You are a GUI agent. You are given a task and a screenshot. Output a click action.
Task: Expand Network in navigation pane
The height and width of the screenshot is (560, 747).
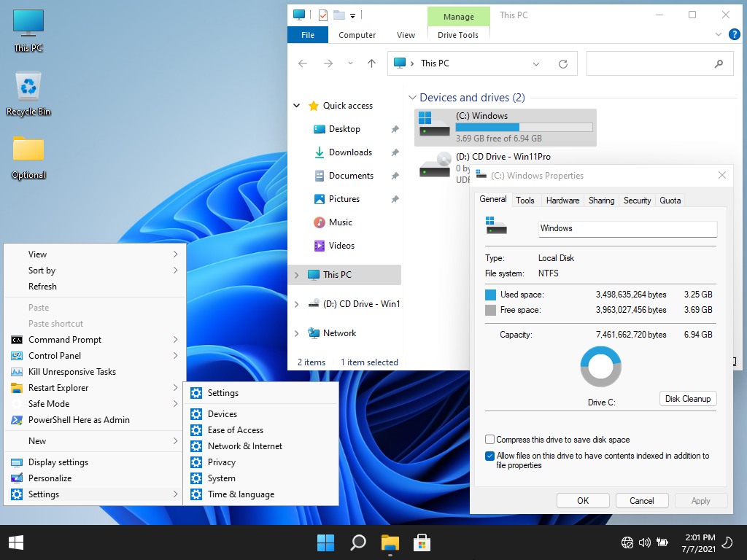(x=297, y=333)
